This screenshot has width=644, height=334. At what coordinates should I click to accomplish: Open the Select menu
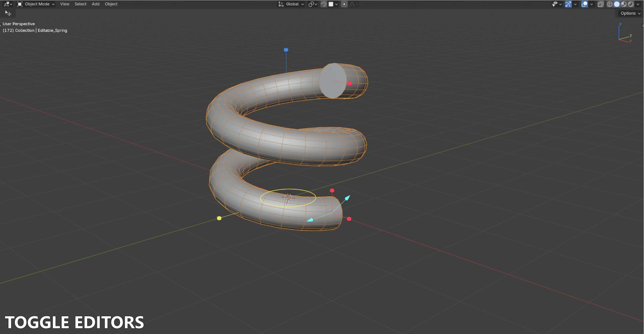tap(80, 4)
